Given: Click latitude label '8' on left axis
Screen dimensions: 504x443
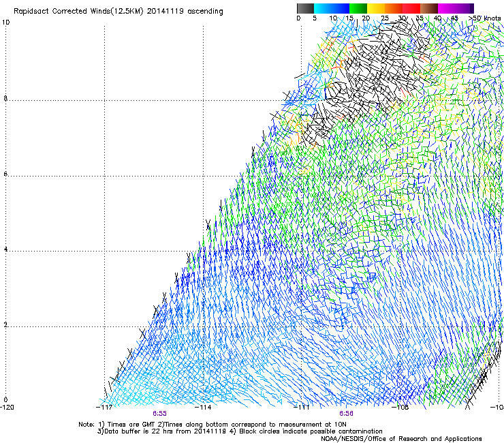Looking at the screenshot, I should 5,98.
